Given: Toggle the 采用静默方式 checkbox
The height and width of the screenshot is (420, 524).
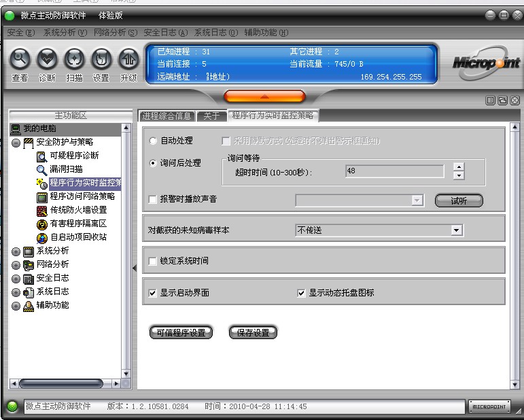Looking at the screenshot, I should tap(226, 141).
